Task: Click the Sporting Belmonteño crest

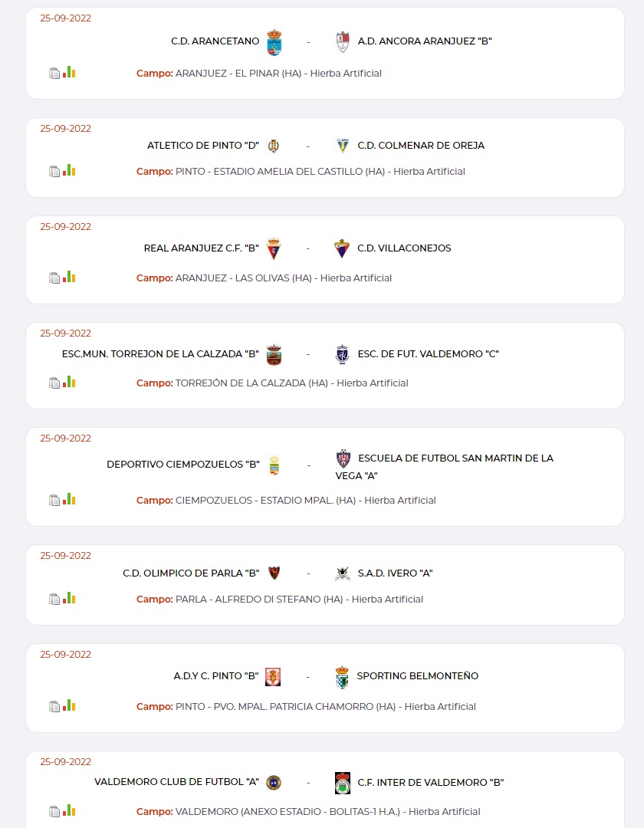Action: (x=343, y=677)
